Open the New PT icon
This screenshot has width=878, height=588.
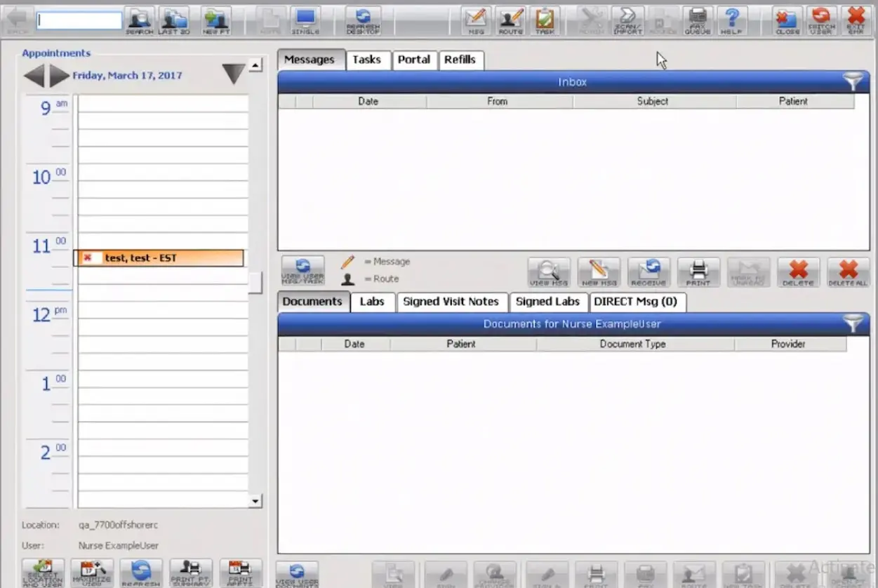216,21
